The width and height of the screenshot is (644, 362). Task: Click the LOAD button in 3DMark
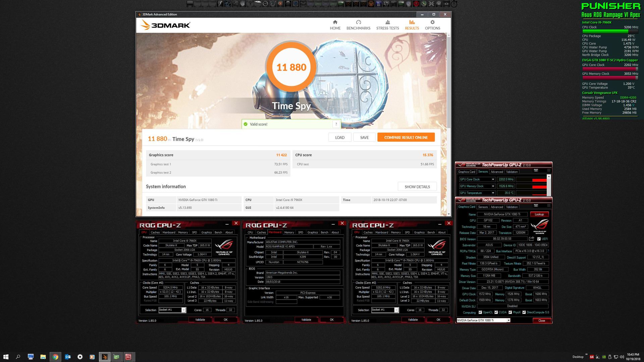340,137
